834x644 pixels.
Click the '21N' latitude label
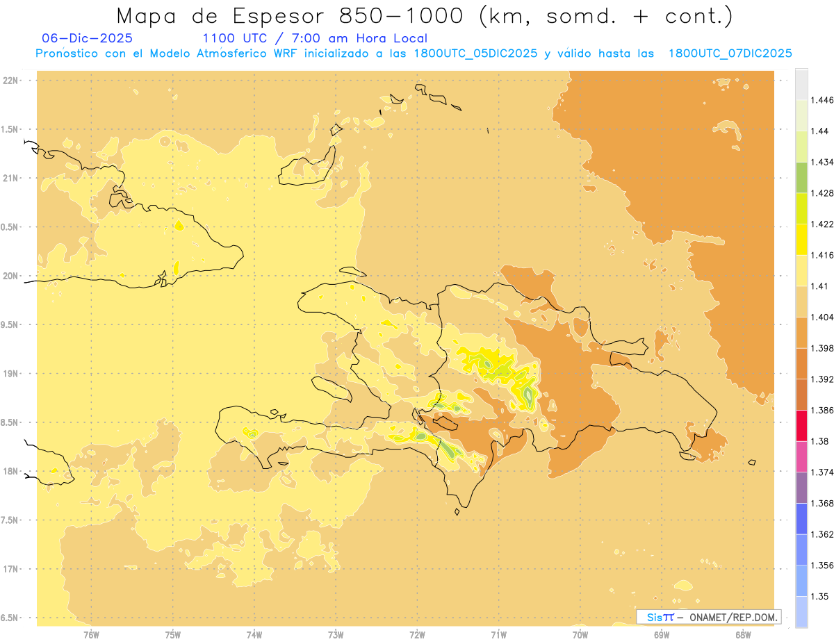[11, 178]
